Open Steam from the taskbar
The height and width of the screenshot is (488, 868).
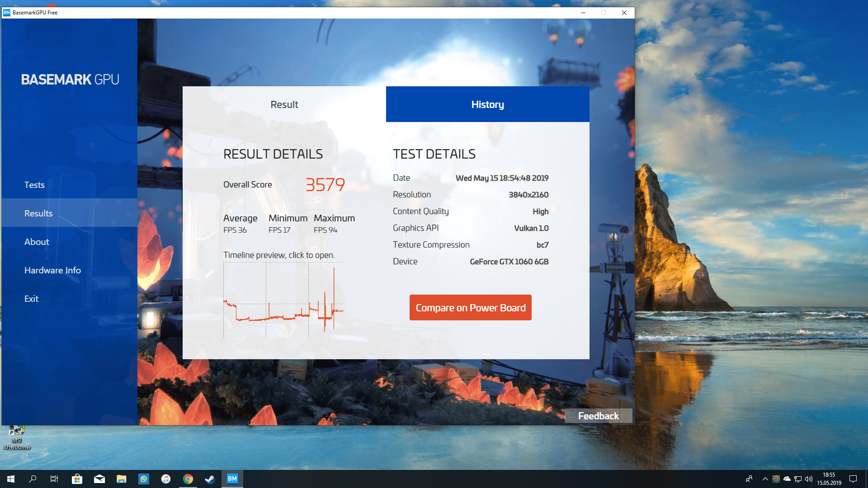[210, 479]
